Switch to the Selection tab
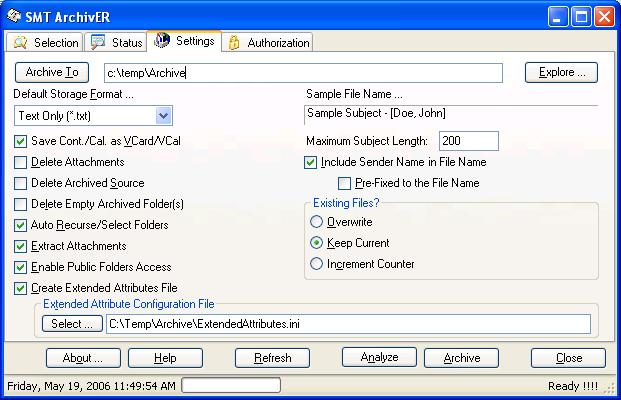Screen dimensions: 621x400 (x=45, y=43)
